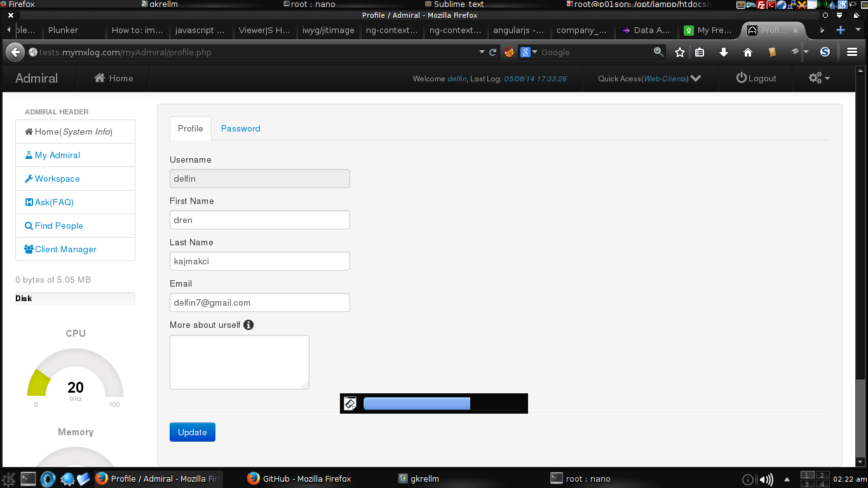The height and width of the screenshot is (488, 868).
Task: Open My Admiral in the sidebar
Action: [x=57, y=155]
